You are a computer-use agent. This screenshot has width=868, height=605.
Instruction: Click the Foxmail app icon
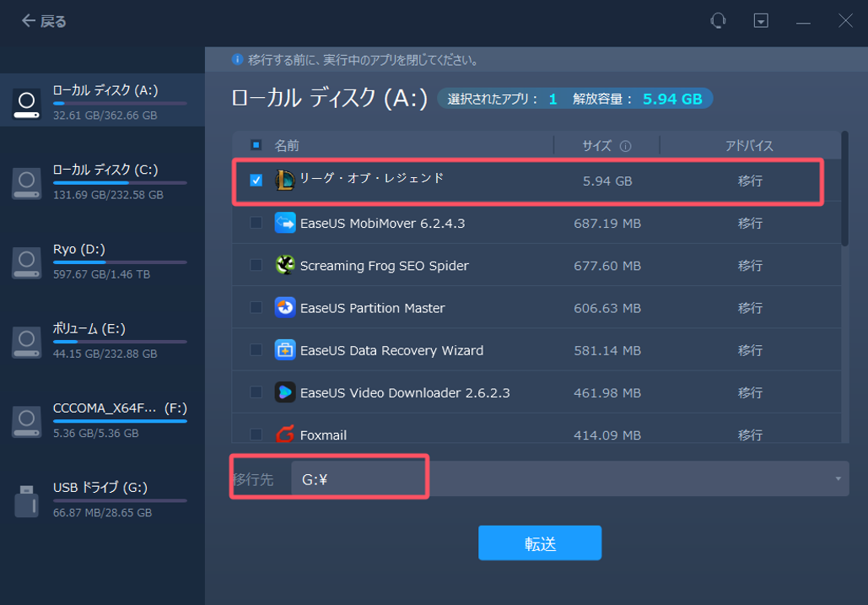click(x=284, y=435)
